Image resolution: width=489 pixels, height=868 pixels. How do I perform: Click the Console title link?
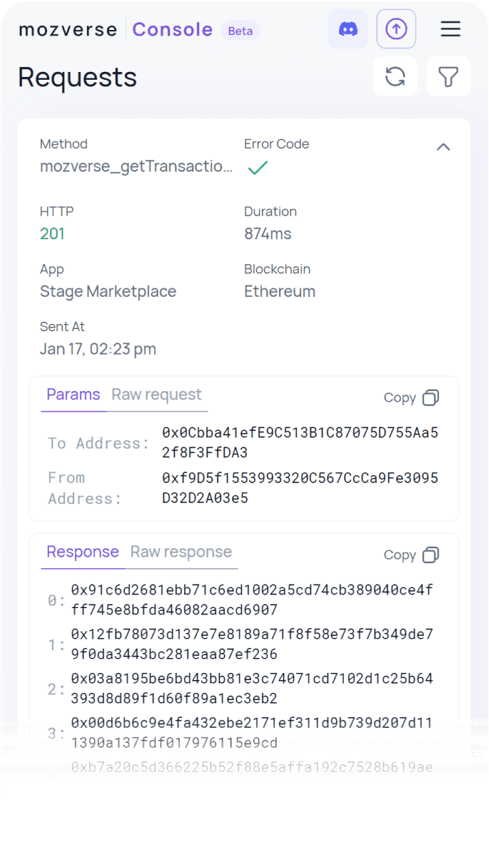[x=172, y=30]
